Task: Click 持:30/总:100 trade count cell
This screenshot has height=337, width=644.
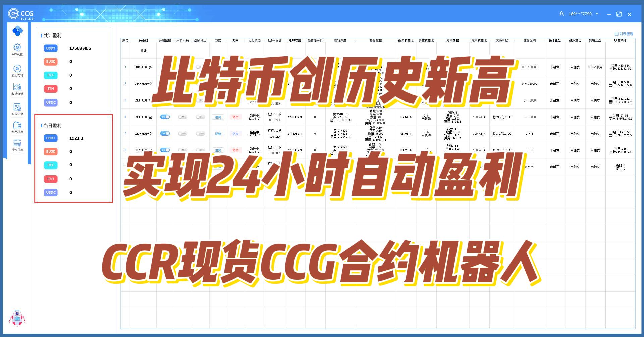Action: (x=502, y=134)
